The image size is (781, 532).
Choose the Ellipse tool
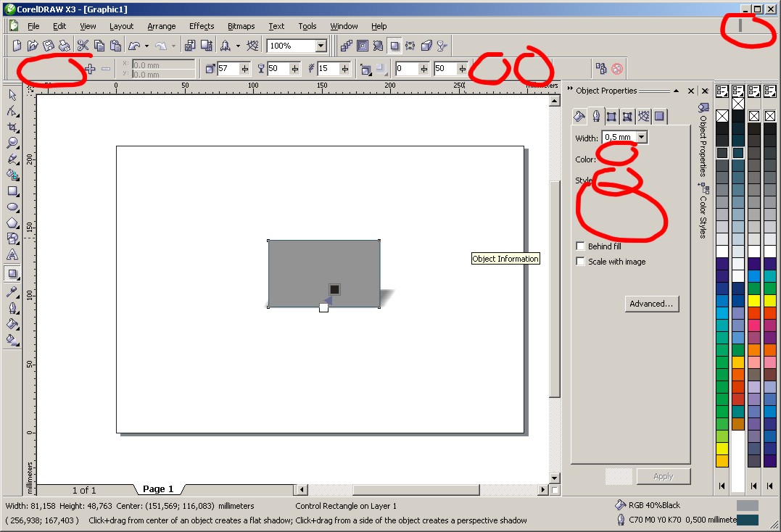12,207
